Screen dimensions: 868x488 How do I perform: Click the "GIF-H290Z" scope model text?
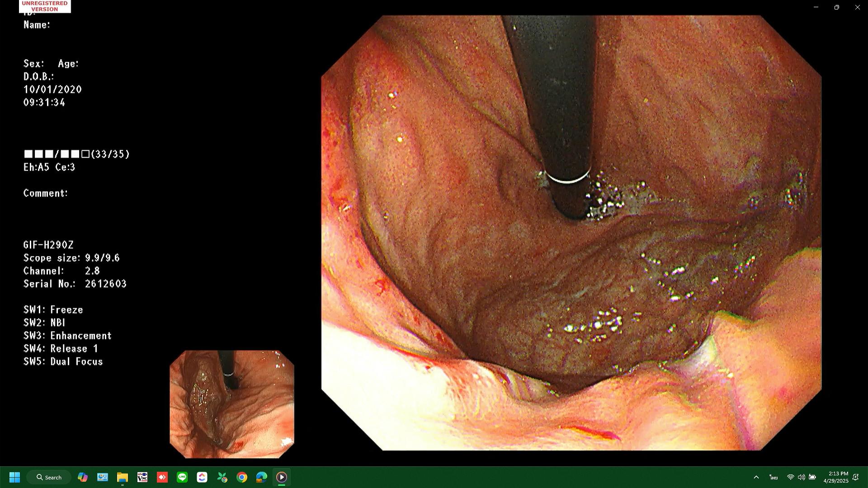tap(48, 245)
